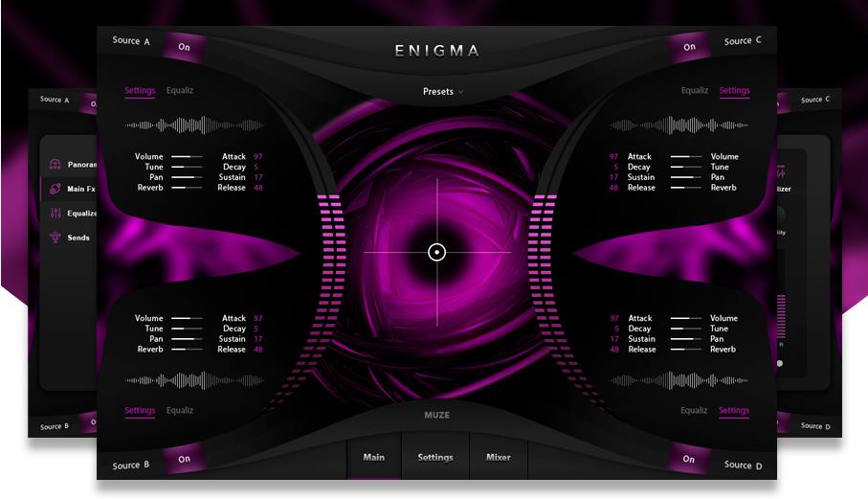Viewport: 868px width, 499px height.
Task: Click Source C's Decay value 5
Action: click(616, 167)
